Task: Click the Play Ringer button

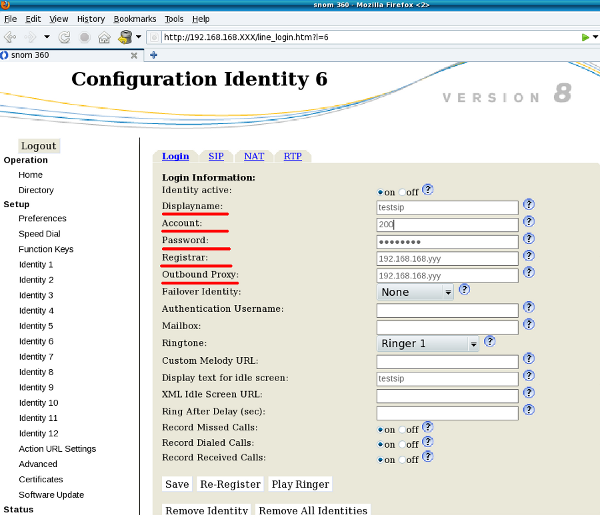Action: tap(300, 484)
